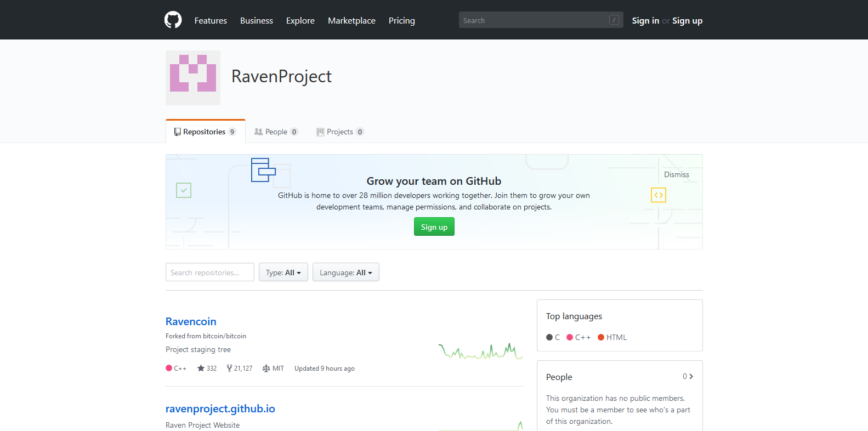868x431 pixels.
Task: Follow the header Sign up link
Action: coord(687,20)
